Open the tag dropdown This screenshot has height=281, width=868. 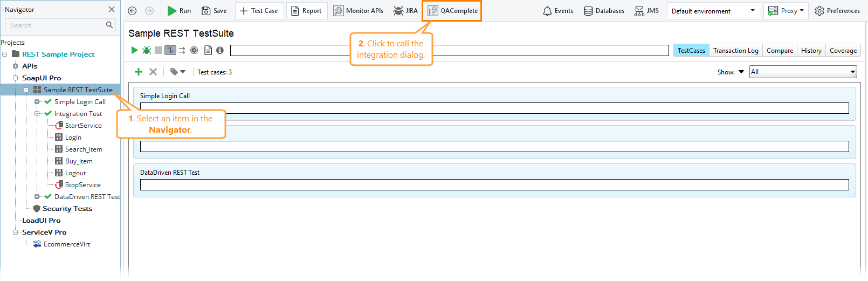177,72
